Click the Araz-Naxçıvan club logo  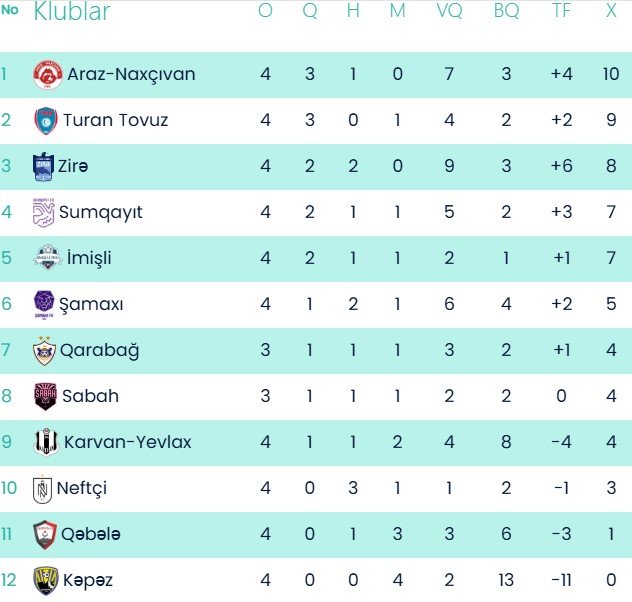(48, 75)
